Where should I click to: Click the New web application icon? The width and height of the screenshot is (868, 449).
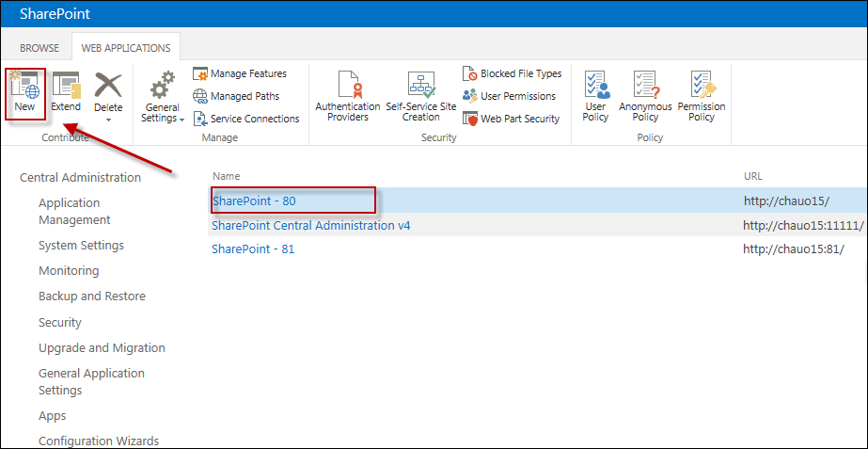tap(24, 85)
